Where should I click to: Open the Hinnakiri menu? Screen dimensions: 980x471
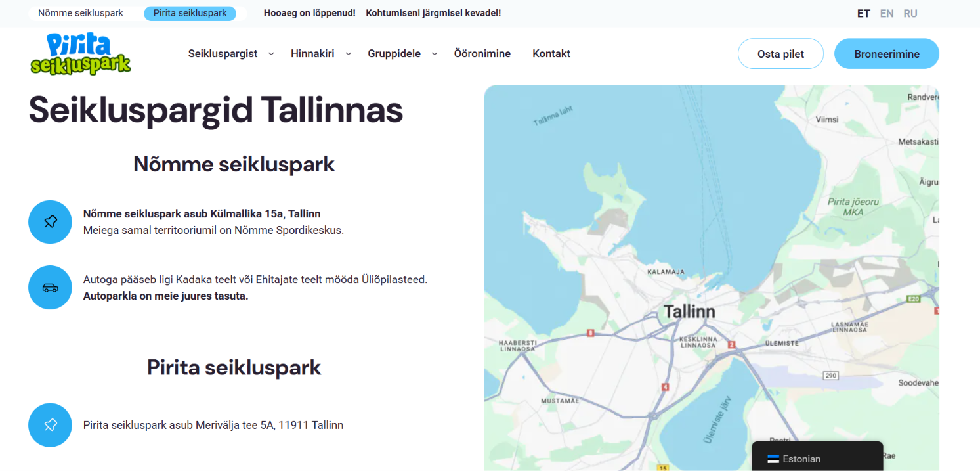tap(312, 54)
